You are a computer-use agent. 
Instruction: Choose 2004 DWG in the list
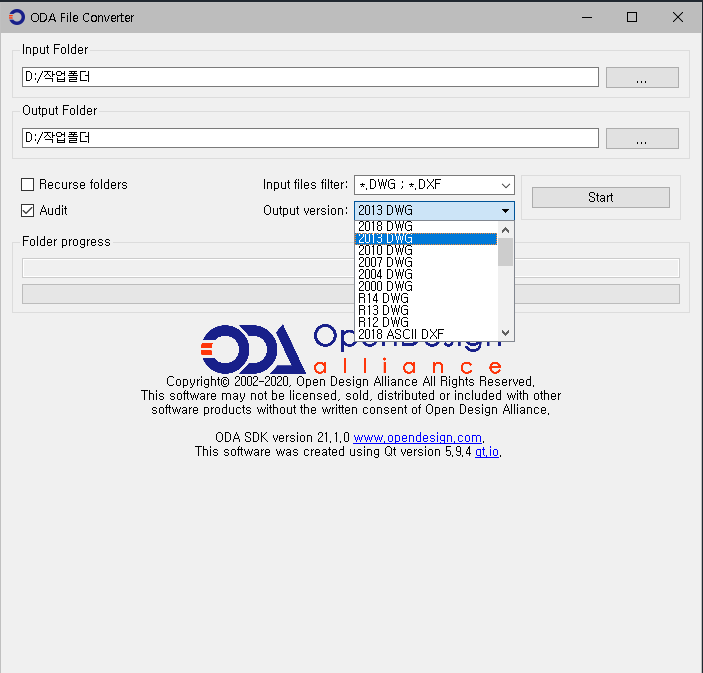pyautogui.click(x=426, y=274)
